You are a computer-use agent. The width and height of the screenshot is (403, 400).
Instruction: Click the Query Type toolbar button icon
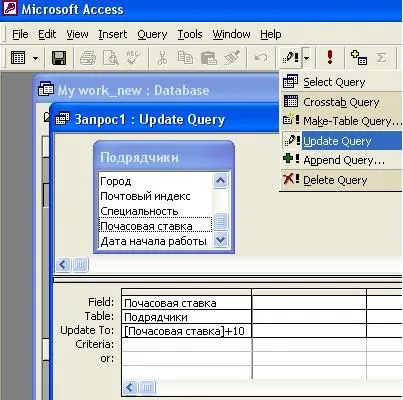[x=290, y=58]
